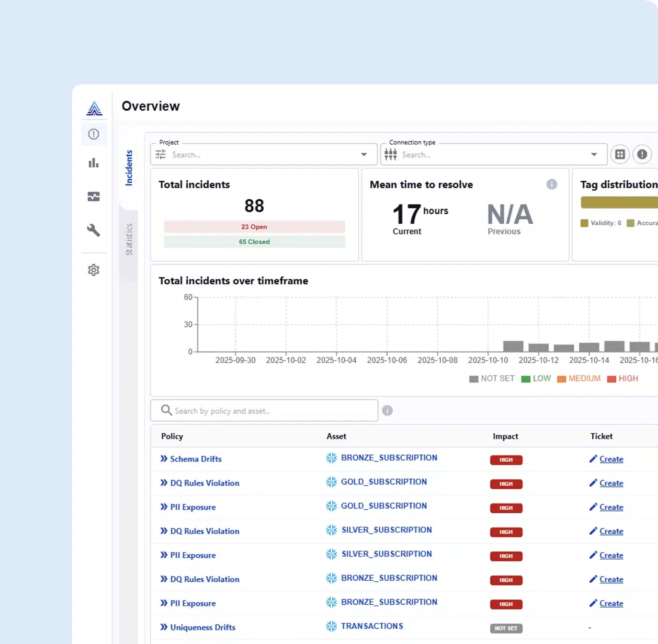The image size is (658, 644).
Task: Open the TRANSACTIONS asset link
Action: point(372,626)
